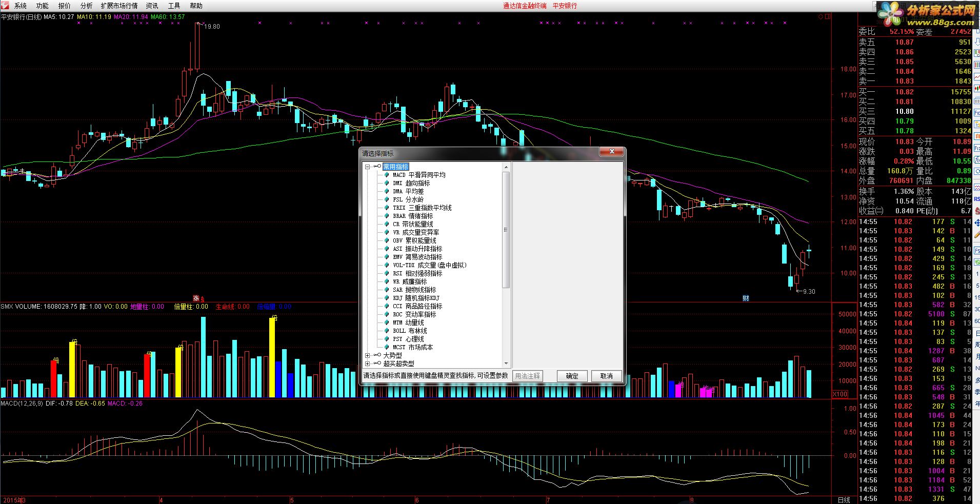Viewport: 980px width, 504px height.
Task: Open the 工具 menu
Action: [x=174, y=6]
